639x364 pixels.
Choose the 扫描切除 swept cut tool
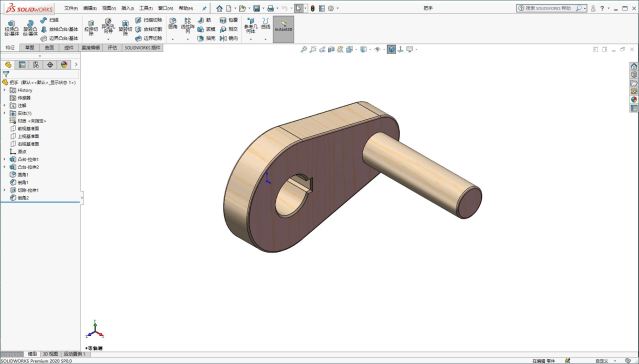(148, 20)
